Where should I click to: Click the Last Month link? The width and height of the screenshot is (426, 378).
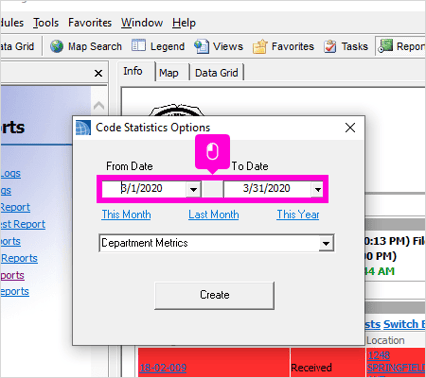coord(214,214)
